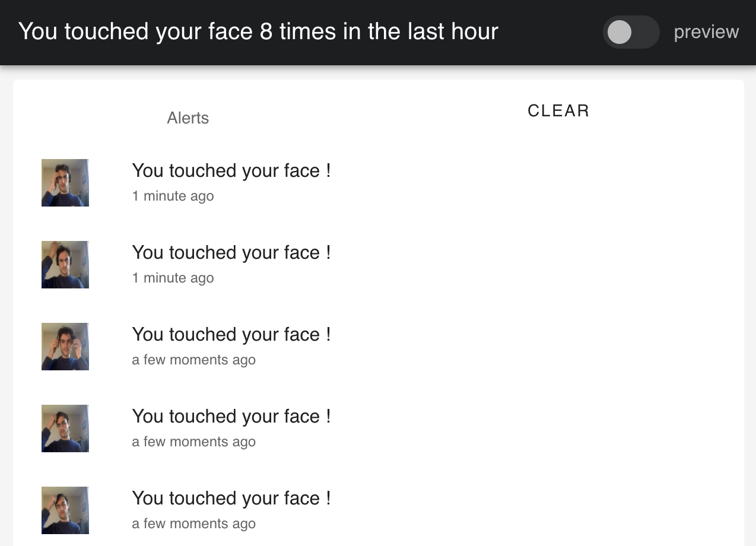This screenshot has width=756, height=546.
Task: Click the second alert's '1 minute ago' timestamp
Action: click(x=173, y=278)
